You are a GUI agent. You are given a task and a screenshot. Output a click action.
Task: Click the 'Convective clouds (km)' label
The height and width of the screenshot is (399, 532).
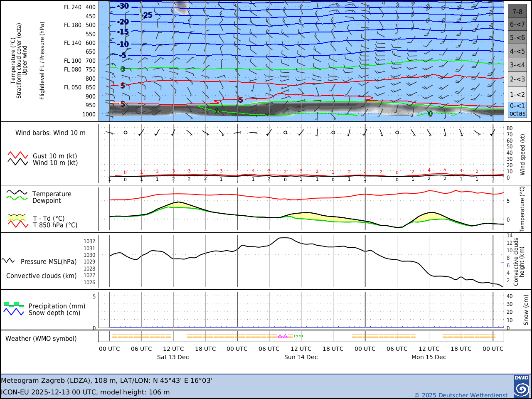pos(42,276)
